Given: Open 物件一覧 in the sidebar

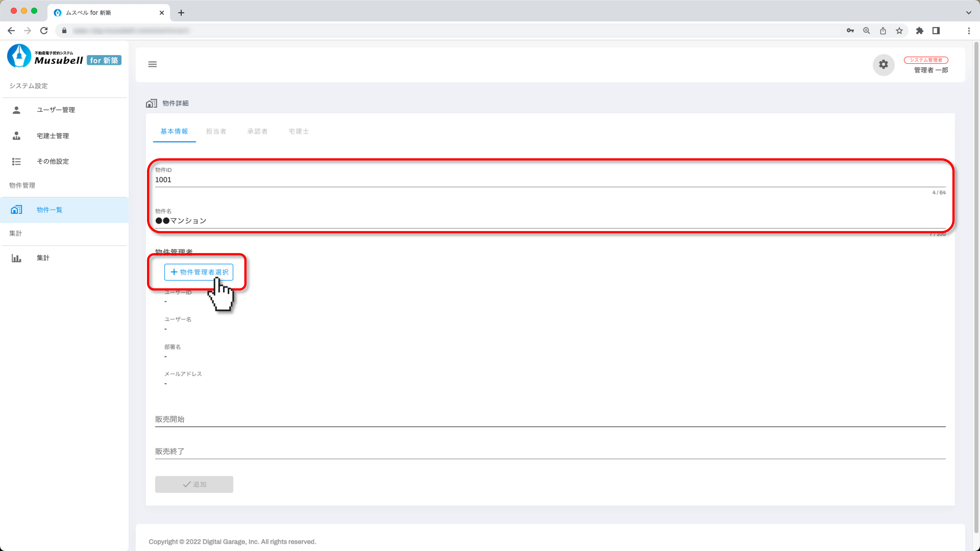Looking at the screenshot, I should 49,210.
